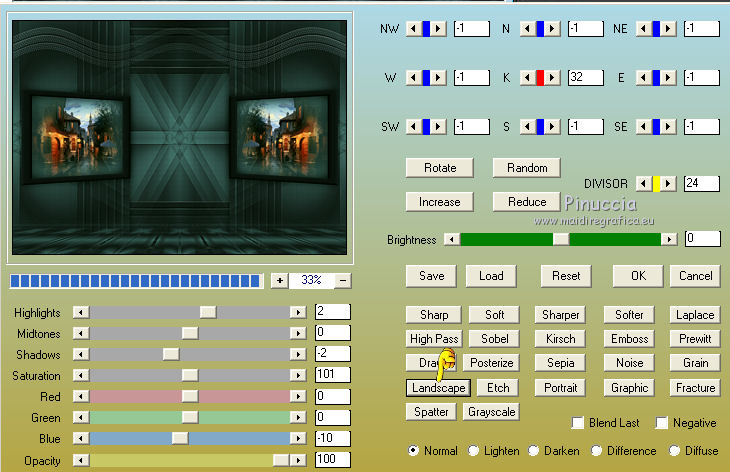730x472 pixels.
Task: Click the Reduce button
Action: click(x=527, y=202)
